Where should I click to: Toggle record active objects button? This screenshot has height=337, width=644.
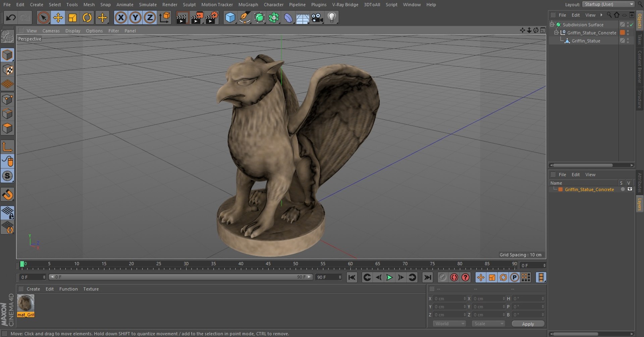click(443, 278)
